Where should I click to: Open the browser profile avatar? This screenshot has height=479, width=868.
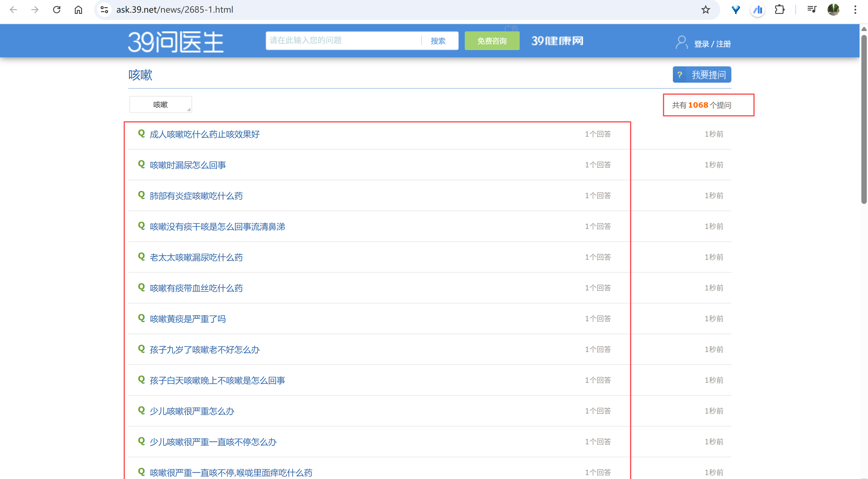(x=833, y=10)
